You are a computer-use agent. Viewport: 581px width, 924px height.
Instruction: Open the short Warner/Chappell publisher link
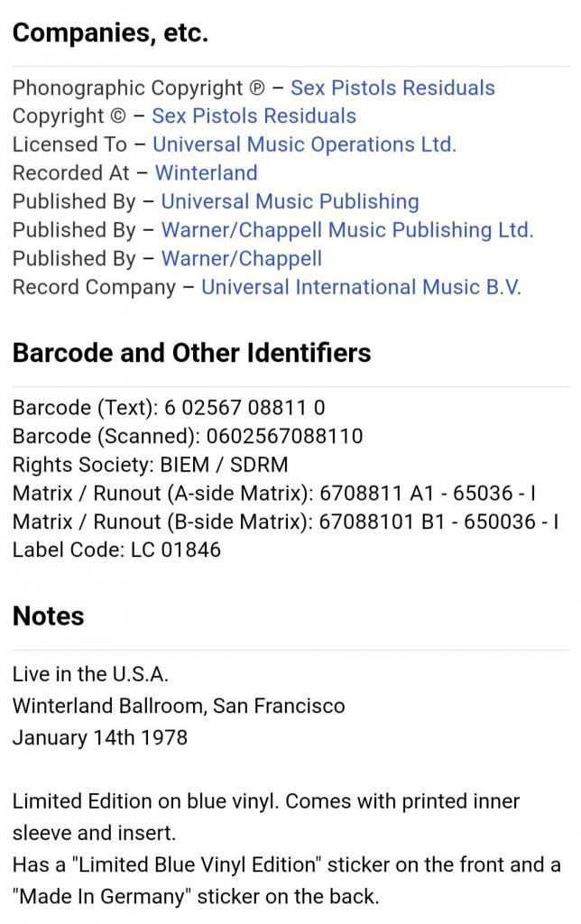point(242,258)
